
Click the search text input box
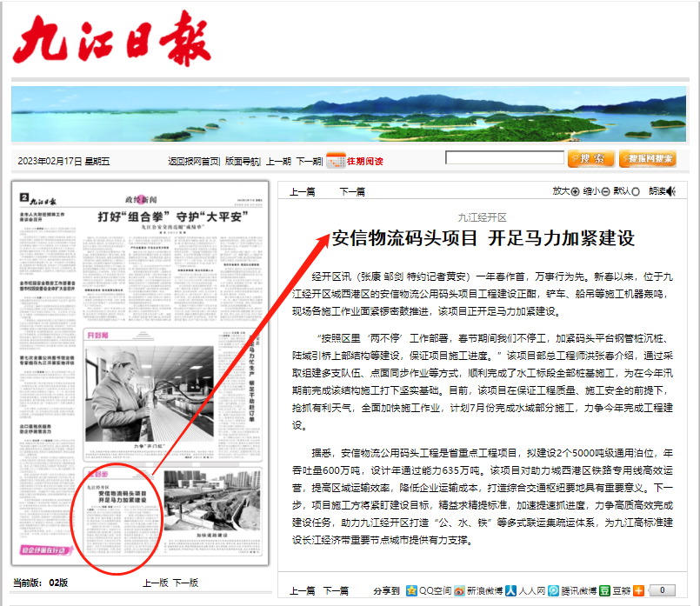[504, 157]
